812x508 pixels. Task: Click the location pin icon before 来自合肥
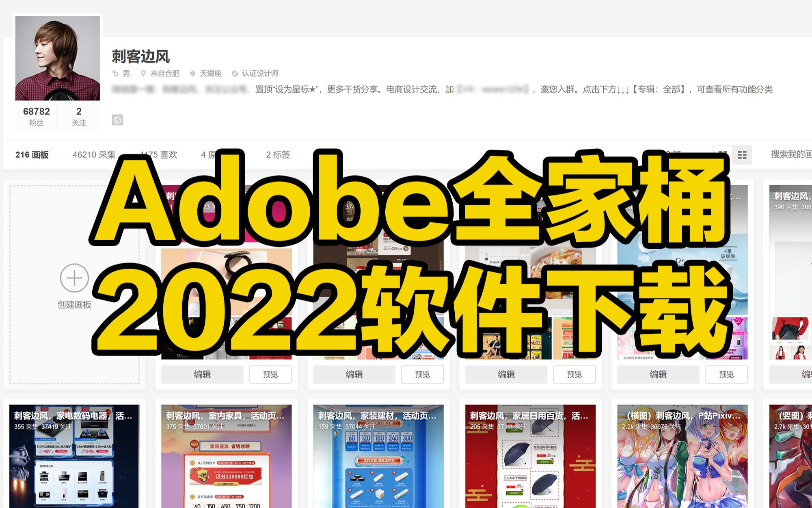(143, 74)
